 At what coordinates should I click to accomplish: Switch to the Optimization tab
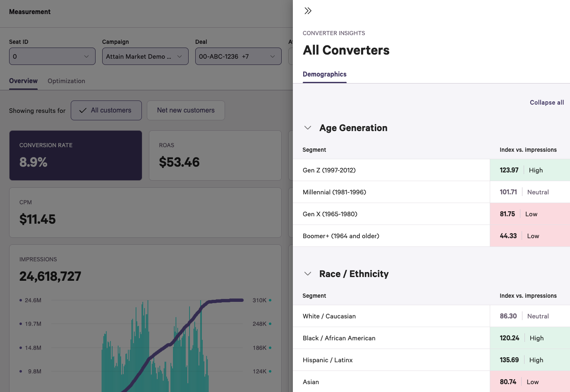[x=66, y=81]
